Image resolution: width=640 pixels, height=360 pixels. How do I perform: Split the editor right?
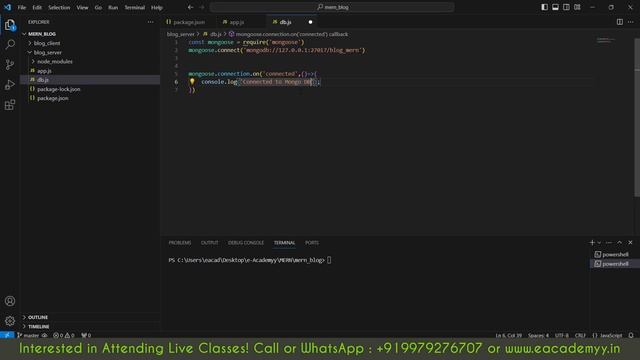(620, 22)
